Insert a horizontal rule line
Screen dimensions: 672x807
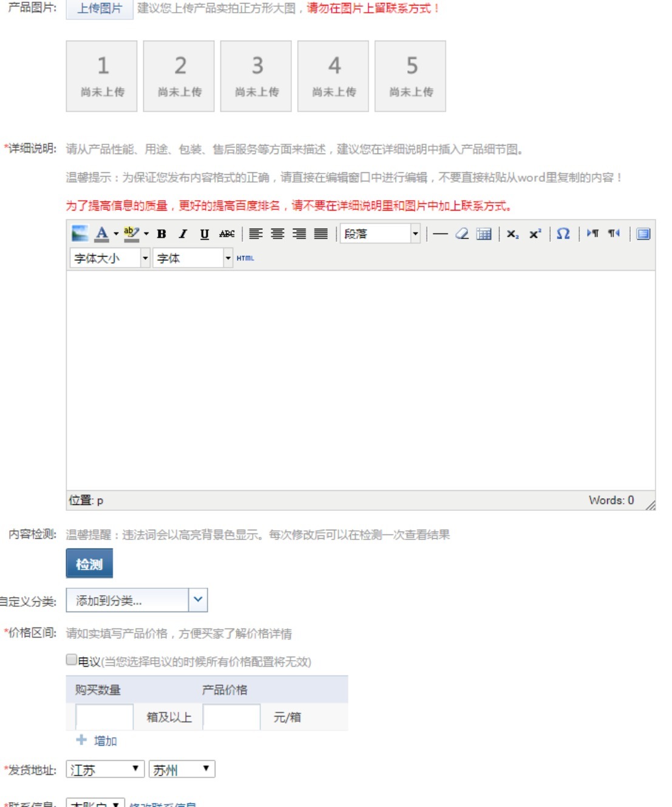pyautogui.click(x=440, y=234)
